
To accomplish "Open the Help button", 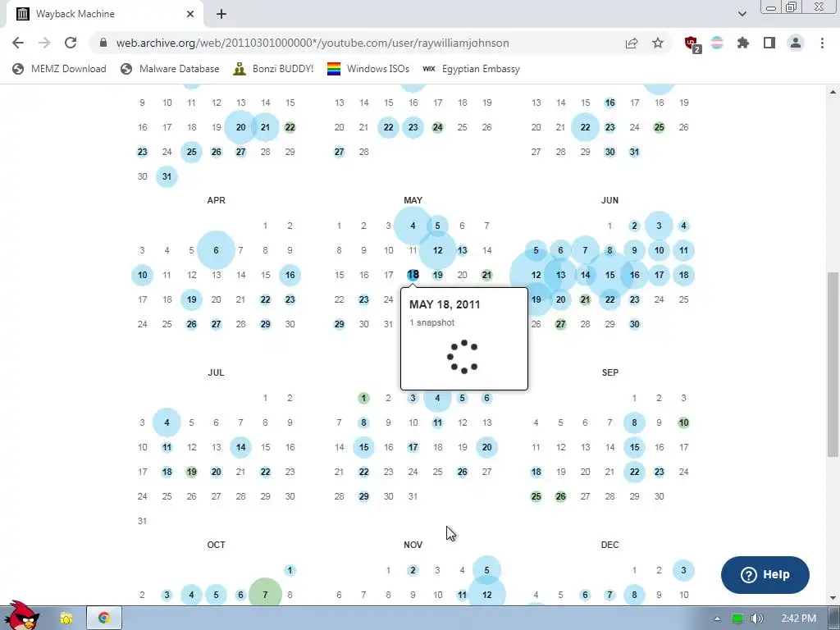I will point(765,575).
